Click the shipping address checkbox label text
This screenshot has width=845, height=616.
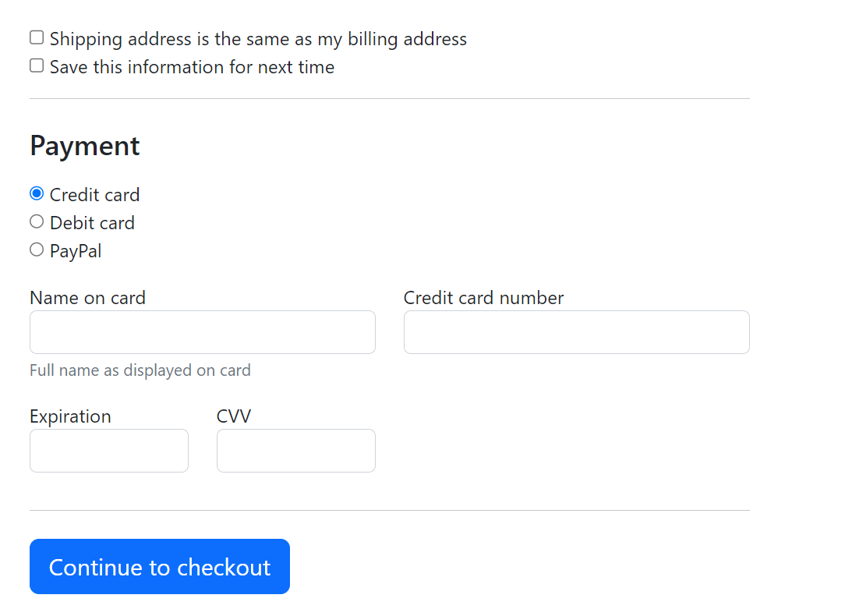(x=257, y=38)
